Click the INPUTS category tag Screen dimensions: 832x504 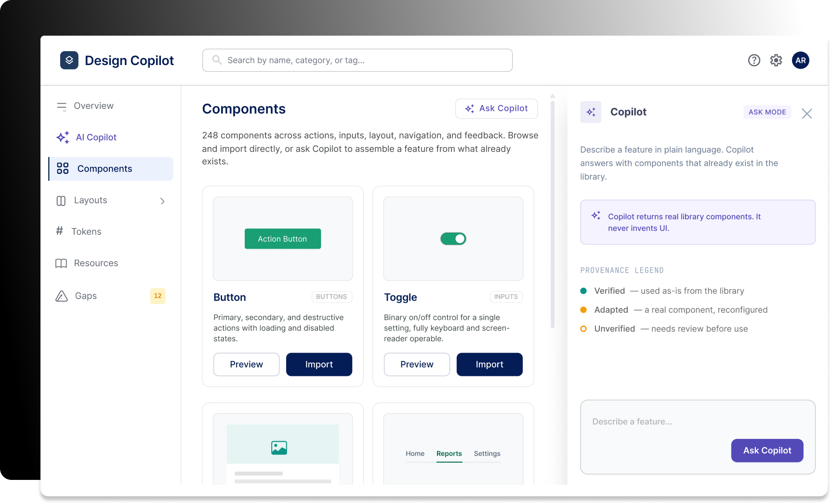point(506,297)
